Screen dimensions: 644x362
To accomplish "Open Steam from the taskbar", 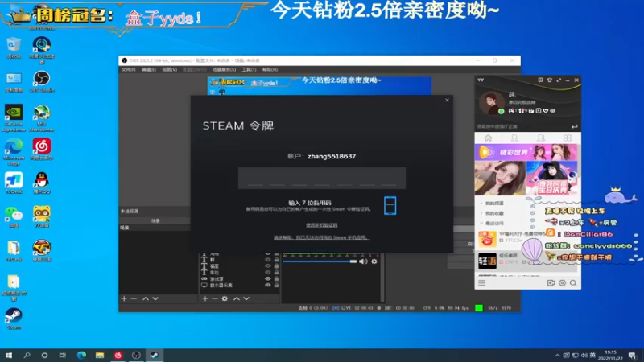I will [x=154, y=355].
